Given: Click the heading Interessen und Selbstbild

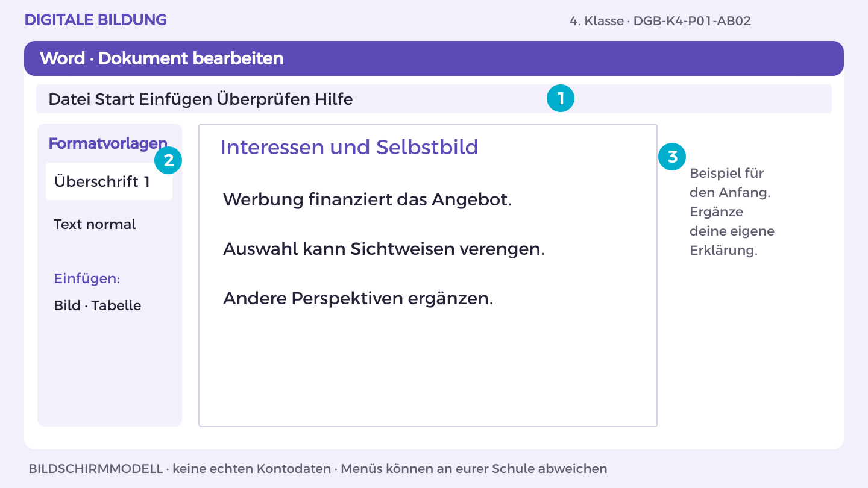Looking at the screenshot, I should 349,147.
